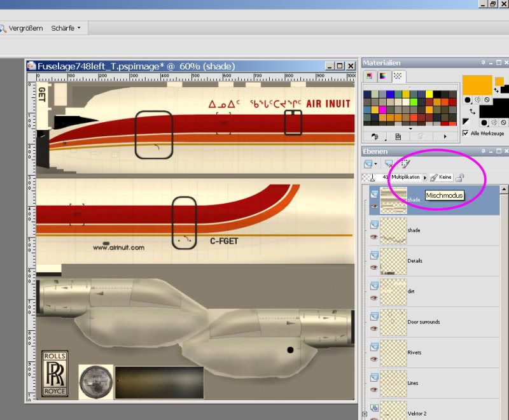Expand the Vektor 2 layer group
Viewport: 509px width, 420px height.
click(365, 414)
